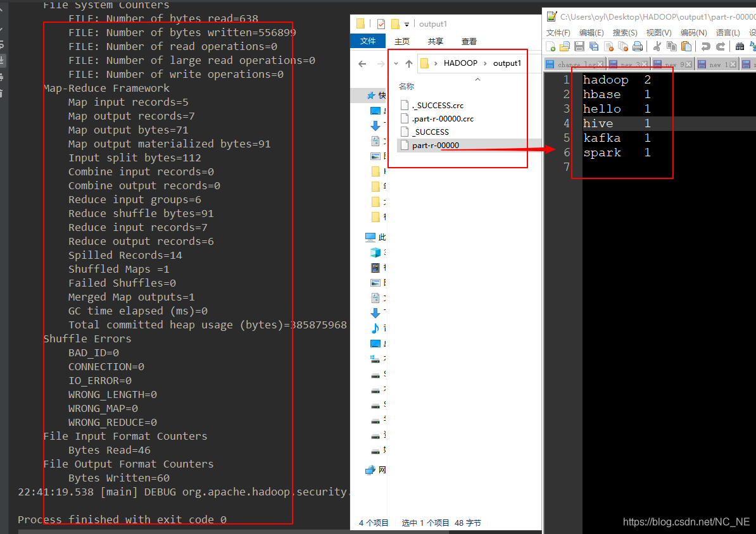Click the Quick access star in Explorer sidebar

click(371, 96)
